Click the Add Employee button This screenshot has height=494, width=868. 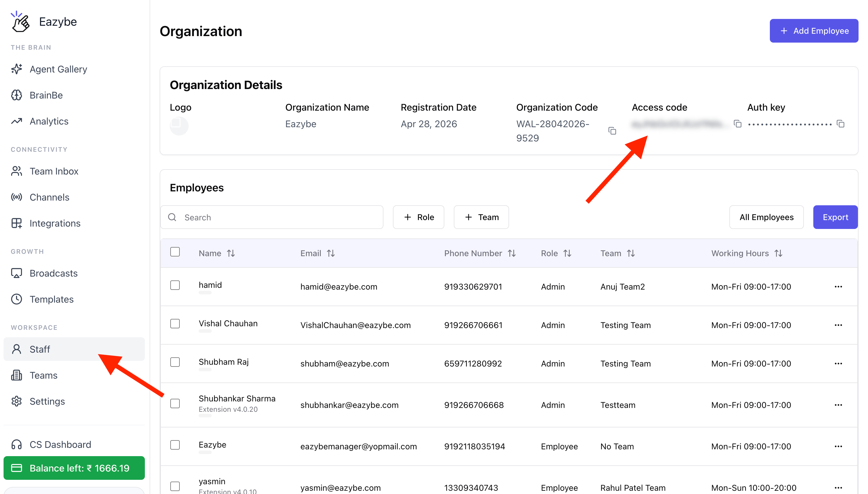click(x=814, y=31)
